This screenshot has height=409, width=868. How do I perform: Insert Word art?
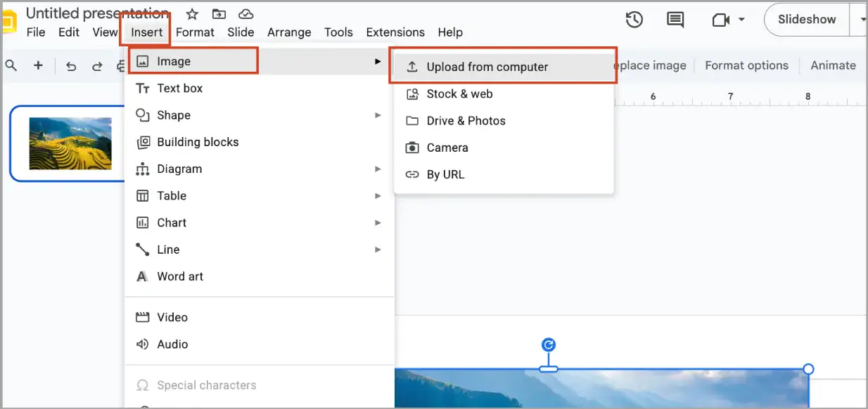click(x=260, y=276)
